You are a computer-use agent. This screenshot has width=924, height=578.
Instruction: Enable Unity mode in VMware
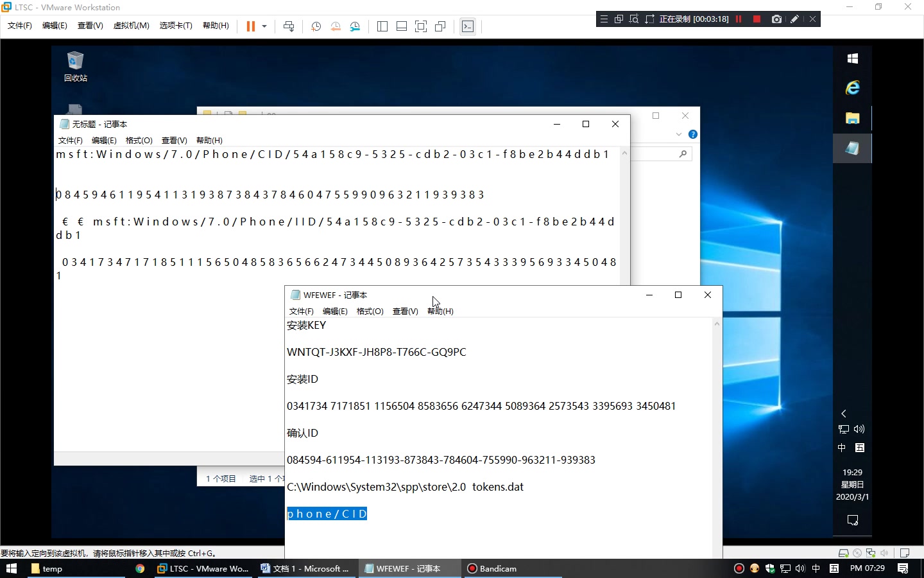click(440, 26)
